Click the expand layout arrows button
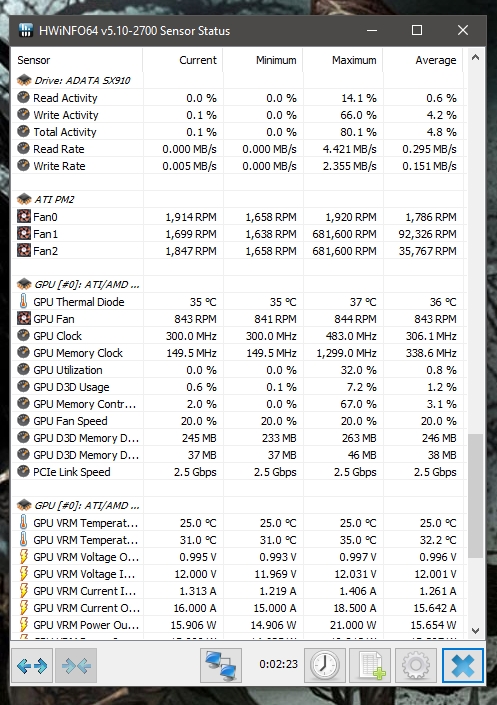 pyautogui.click(x=32, y=665)
